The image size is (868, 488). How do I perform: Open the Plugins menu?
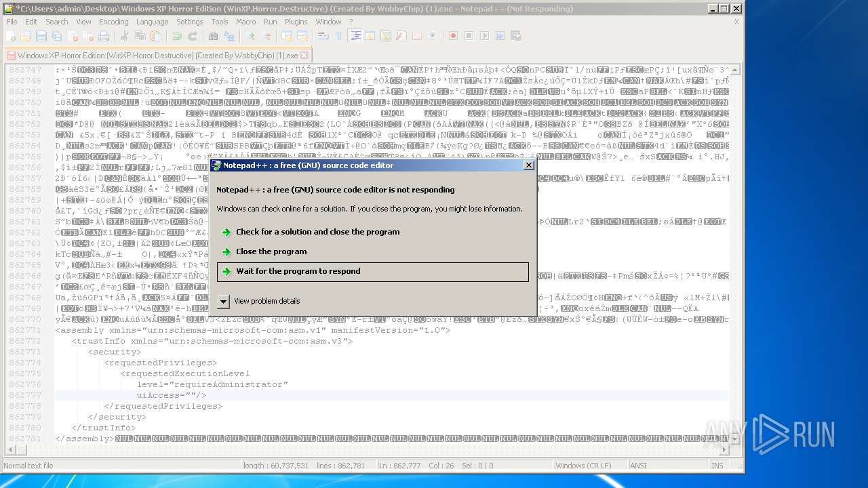pos(296,22)
